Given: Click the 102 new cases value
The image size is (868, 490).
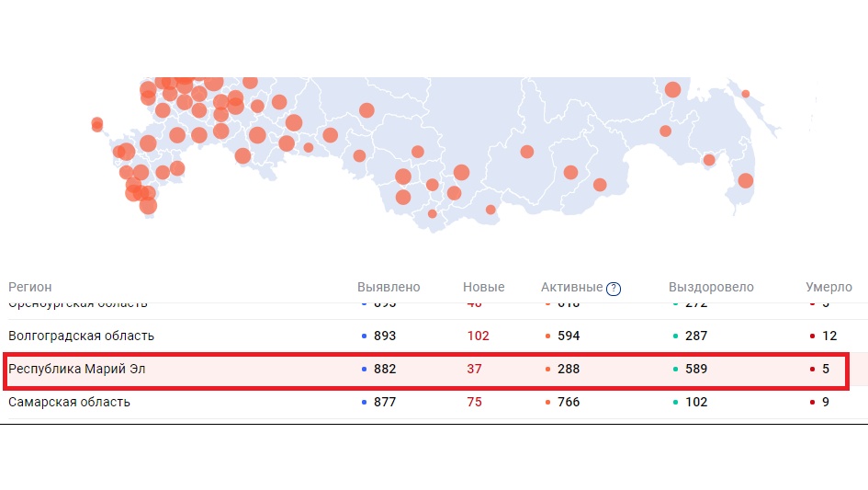Looking at the screenshot, I should pyautogui.click(x=479, y=336).
